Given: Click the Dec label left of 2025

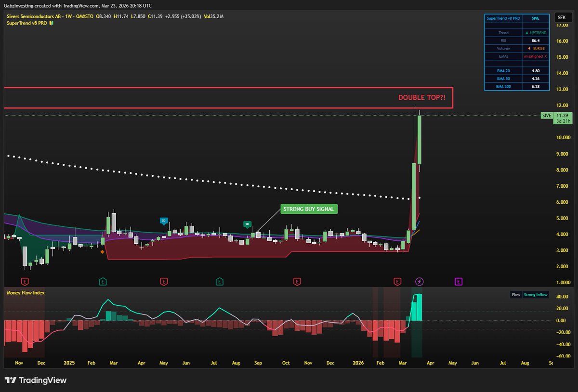Looking at the screenshot, I should pos(41,362).
